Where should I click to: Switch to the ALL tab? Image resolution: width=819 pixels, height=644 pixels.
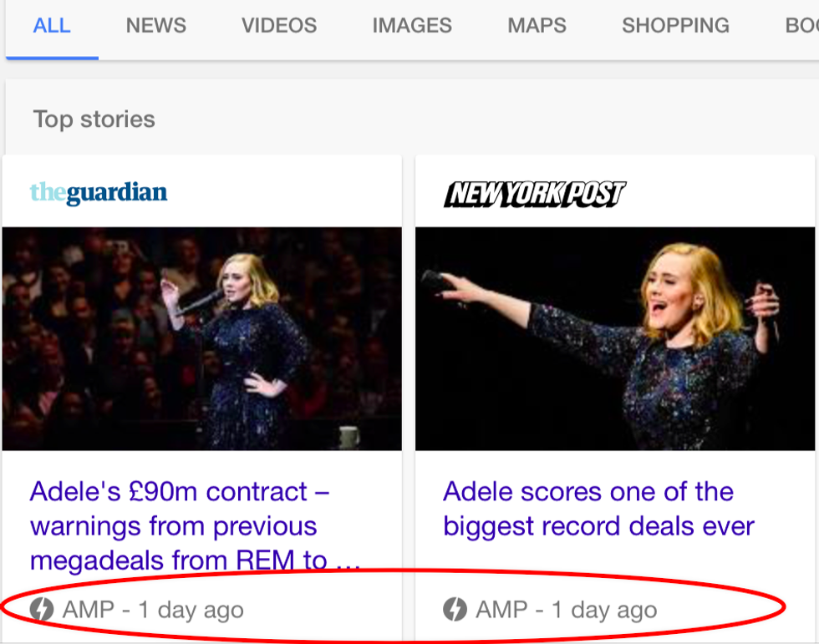(52, 26)
